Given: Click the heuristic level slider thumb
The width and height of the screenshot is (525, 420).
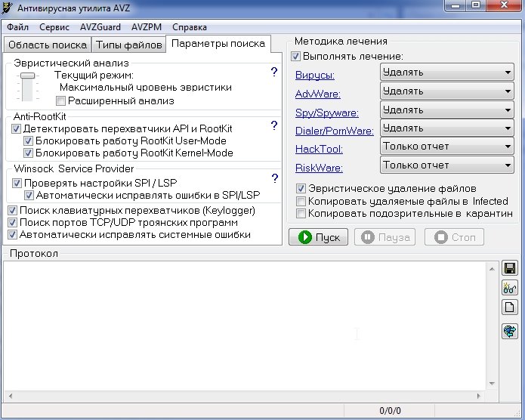Looking at the screenshot, I should coord(27,76).
